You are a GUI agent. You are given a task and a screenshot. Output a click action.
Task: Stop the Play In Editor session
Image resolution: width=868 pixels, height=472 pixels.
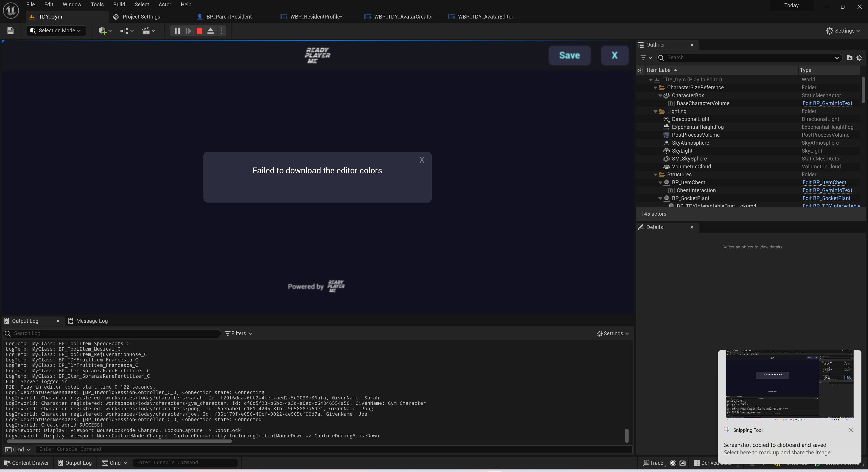pyautogui.click(x=199, y=31)
